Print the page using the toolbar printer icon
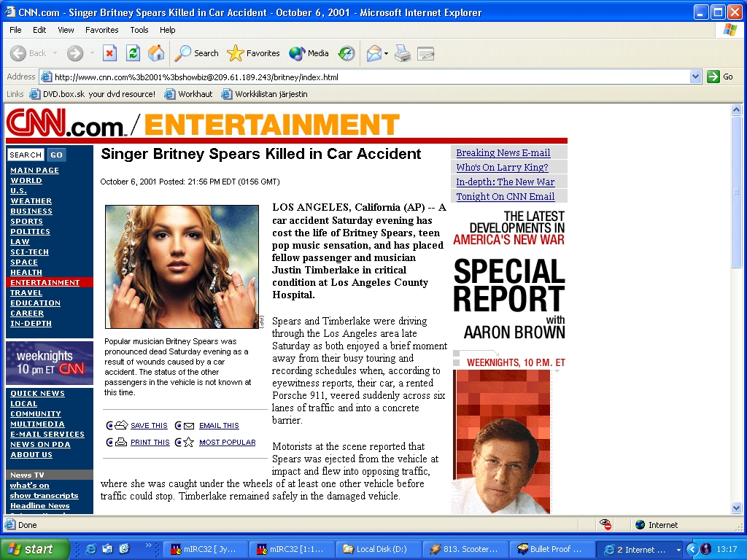 (403, 53)
